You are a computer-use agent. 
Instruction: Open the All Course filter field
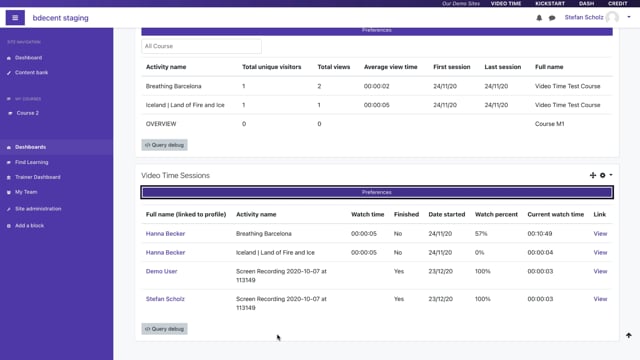(x=201, y=46)
